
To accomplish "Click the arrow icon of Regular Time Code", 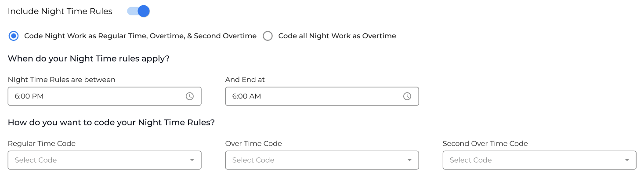I will point(192,160).
